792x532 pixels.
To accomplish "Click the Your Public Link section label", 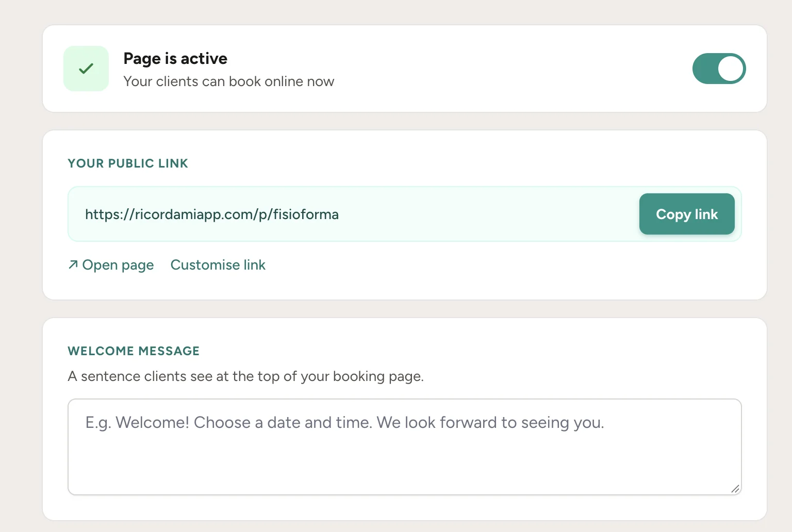I will [x=128, y=163].
